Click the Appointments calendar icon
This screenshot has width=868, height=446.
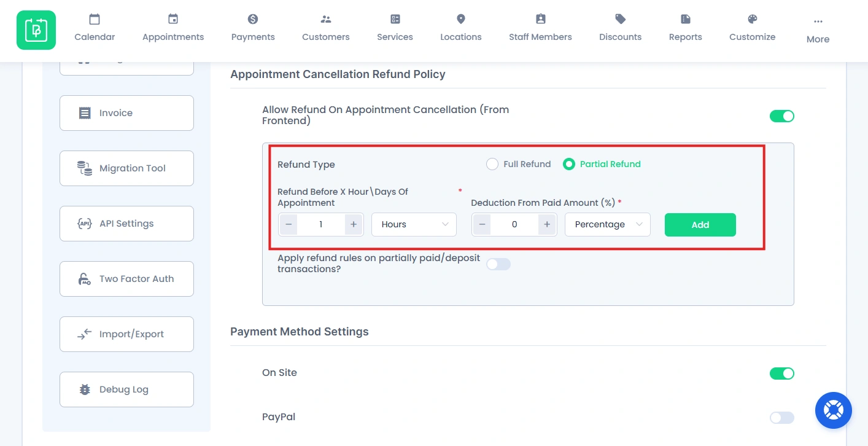pyautogui.click(x=173, y=19)
